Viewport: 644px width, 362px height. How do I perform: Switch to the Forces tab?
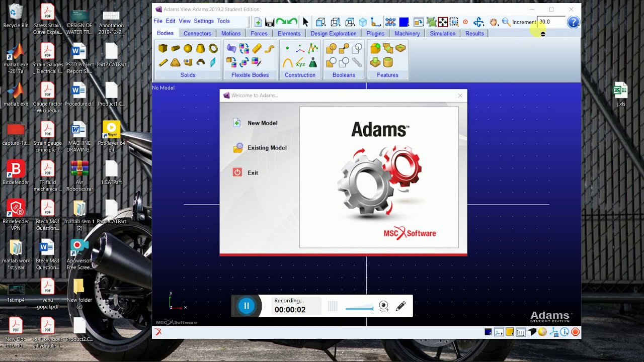[259, 33]
